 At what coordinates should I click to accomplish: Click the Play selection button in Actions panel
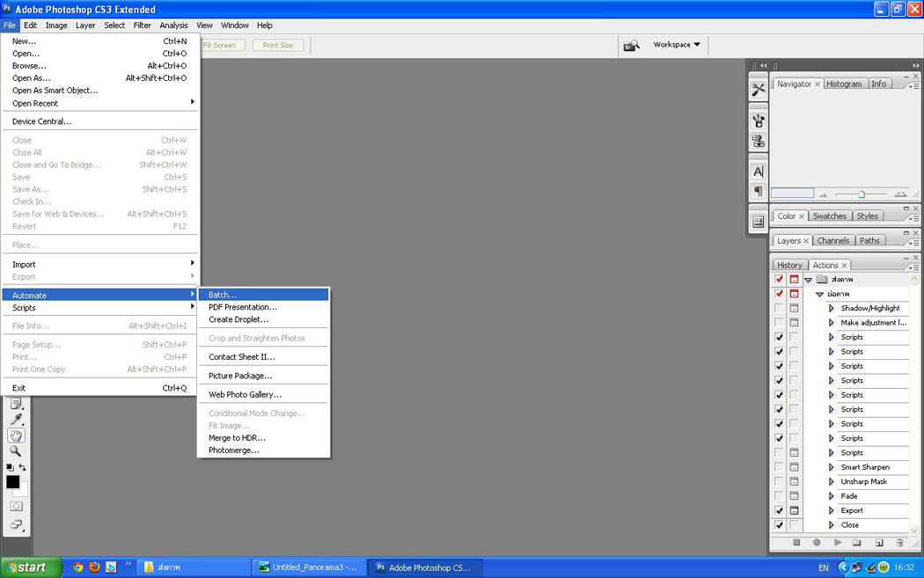click(x=838, y=543)
